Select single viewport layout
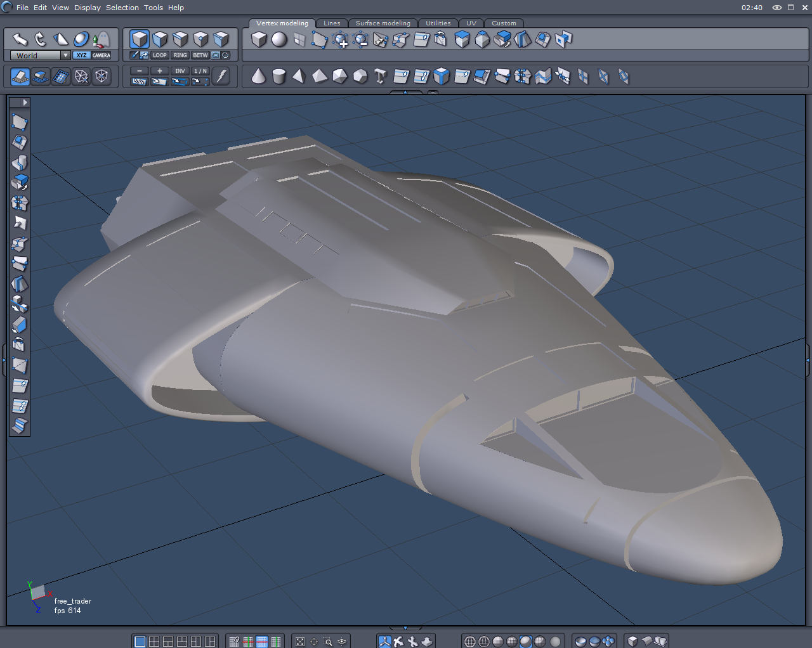 tap(140, 642)
